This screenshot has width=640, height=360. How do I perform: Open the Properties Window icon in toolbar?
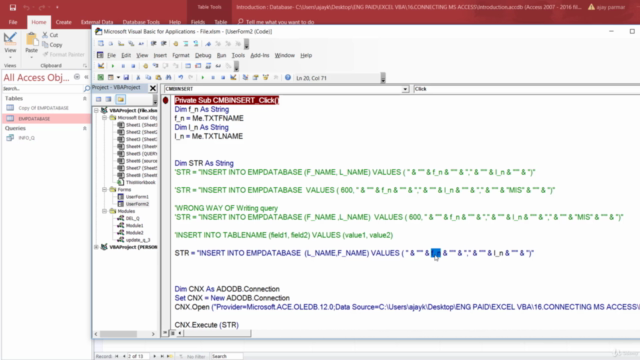(x=256, y=78)
